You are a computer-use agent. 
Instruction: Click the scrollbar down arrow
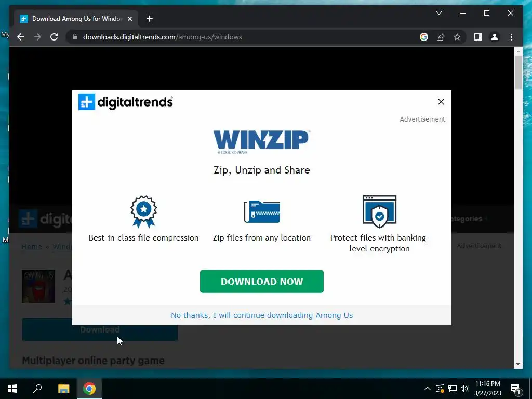pyautogui.click(x=518, y=364)
